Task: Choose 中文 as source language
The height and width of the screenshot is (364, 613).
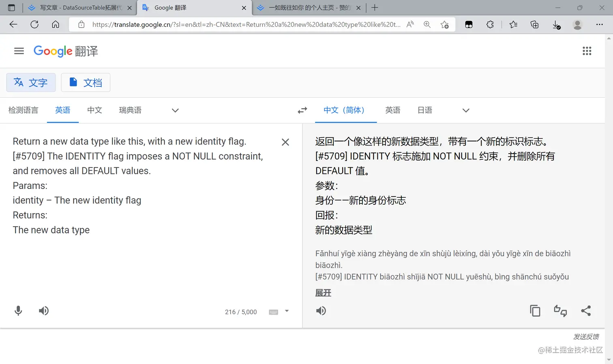Action: click(x=94, y=110)
